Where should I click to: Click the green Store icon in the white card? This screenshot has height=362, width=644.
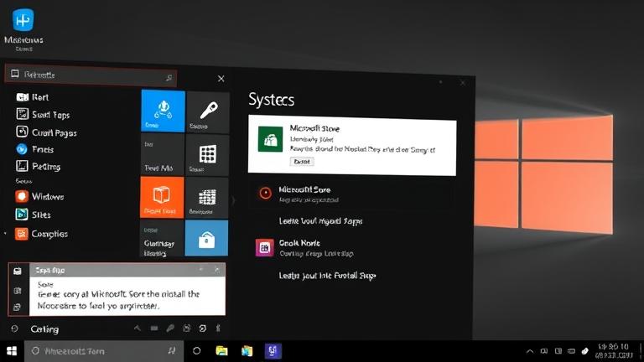point(270,139)
